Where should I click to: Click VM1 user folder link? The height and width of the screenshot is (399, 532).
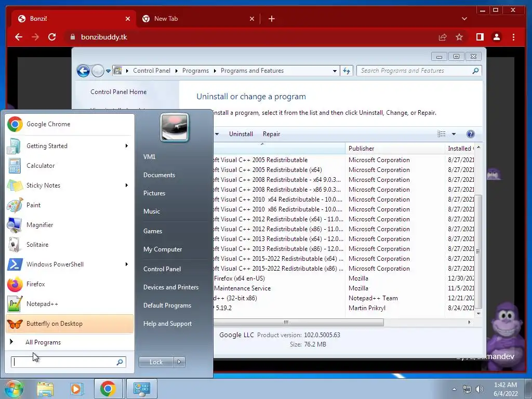pos(149,157)
